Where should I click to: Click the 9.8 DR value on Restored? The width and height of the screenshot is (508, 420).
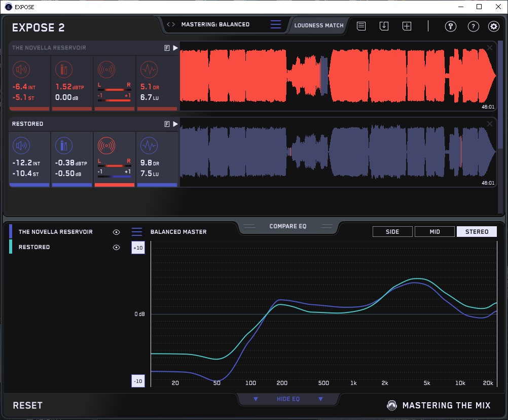point(150,163)
